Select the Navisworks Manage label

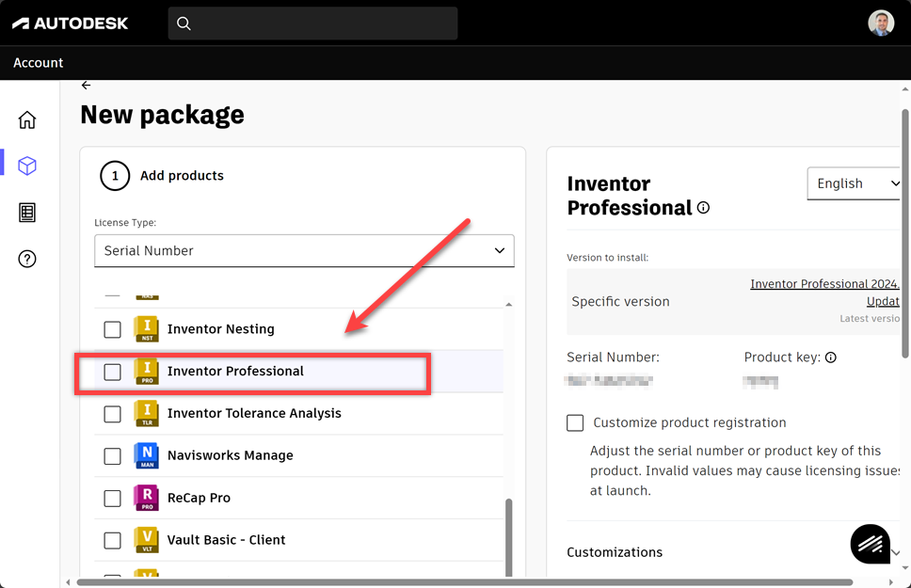click(230, 455)
